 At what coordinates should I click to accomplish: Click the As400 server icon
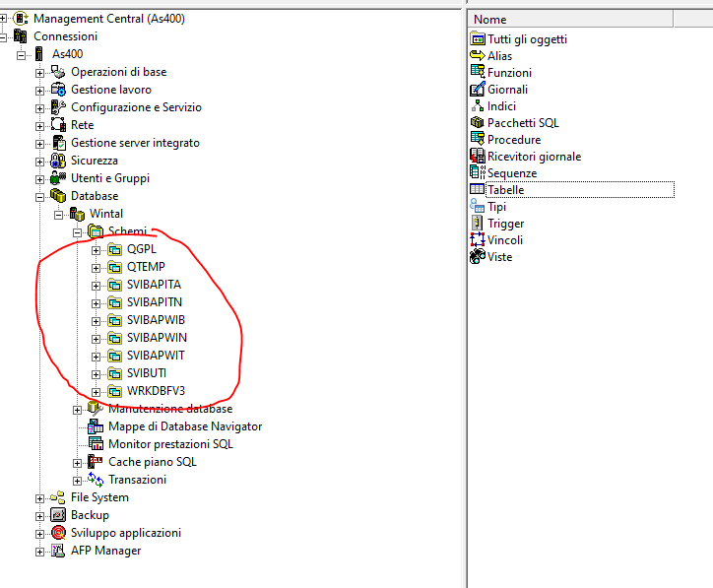39,54
